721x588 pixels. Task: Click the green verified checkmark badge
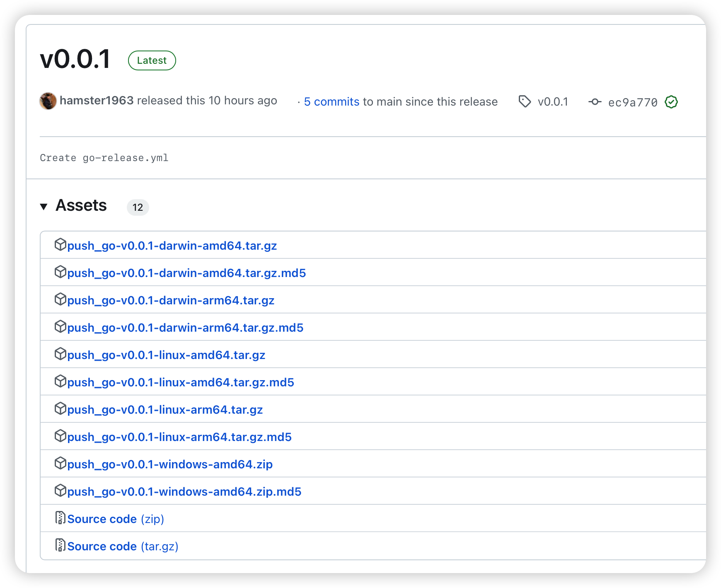(671, 102)
